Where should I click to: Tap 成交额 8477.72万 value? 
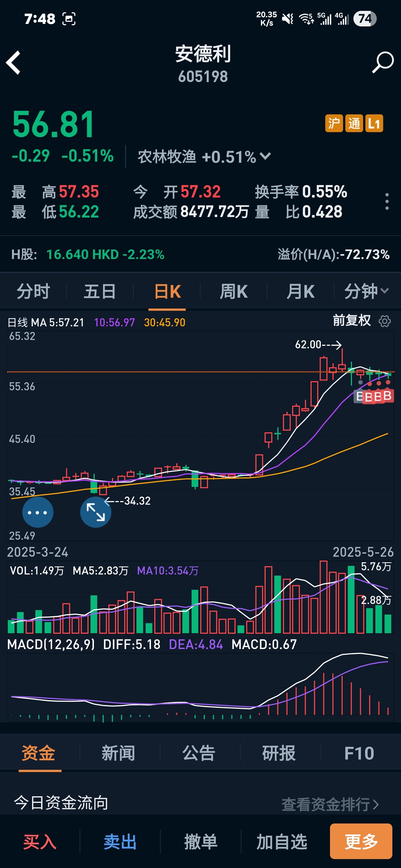click(x=214, y=212)
